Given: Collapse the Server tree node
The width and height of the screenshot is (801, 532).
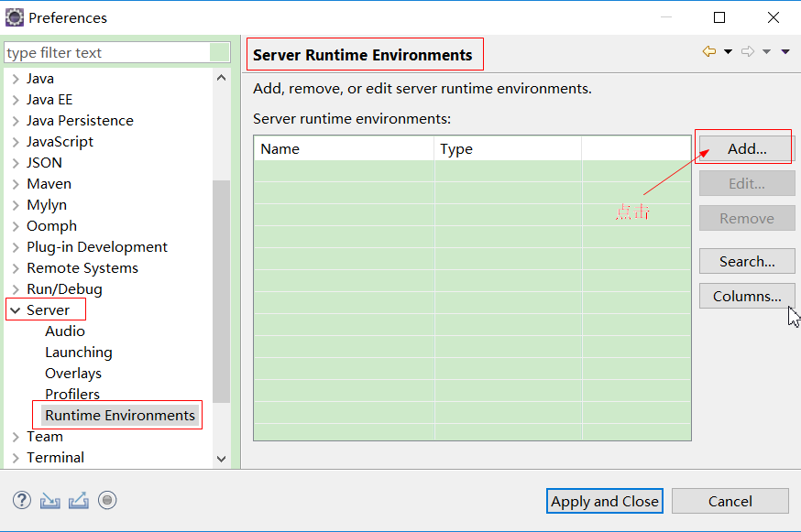Looking at the screenshot, I should (16, 309).
